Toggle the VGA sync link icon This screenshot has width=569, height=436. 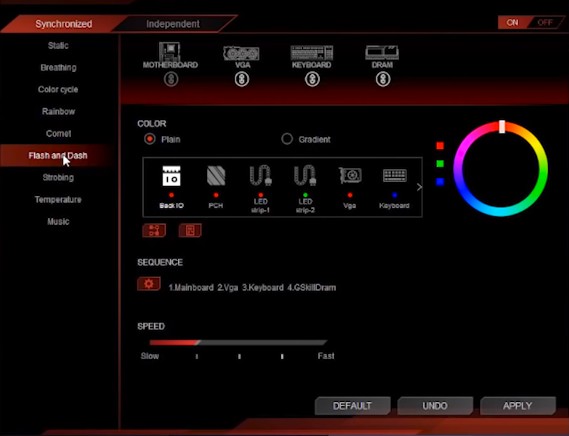pos(242,79)
